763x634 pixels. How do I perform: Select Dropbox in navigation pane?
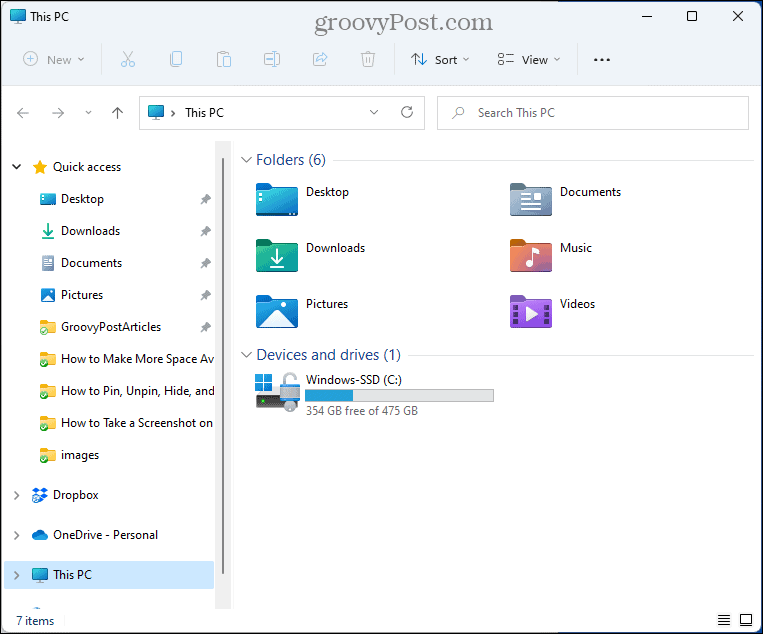click(x=75, y=495)
